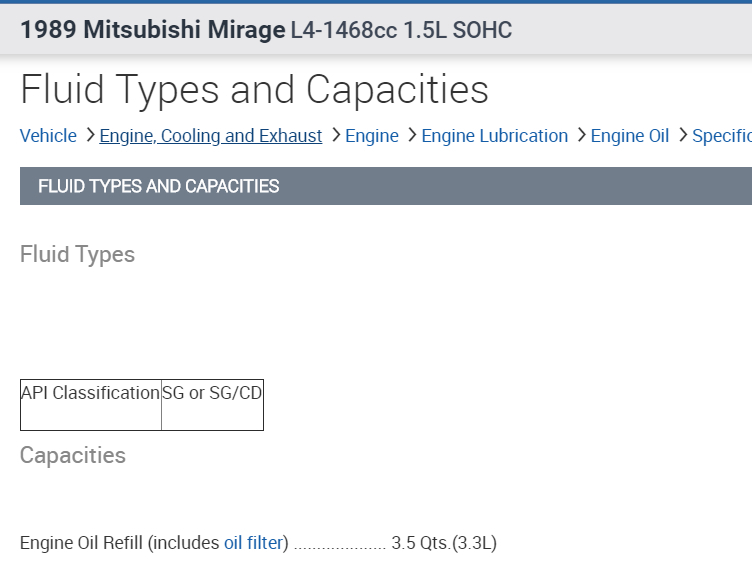This screenshot has width=752, height=577.
Task: Click the partially visible Specifications breadcrumb
Action: 722,136
